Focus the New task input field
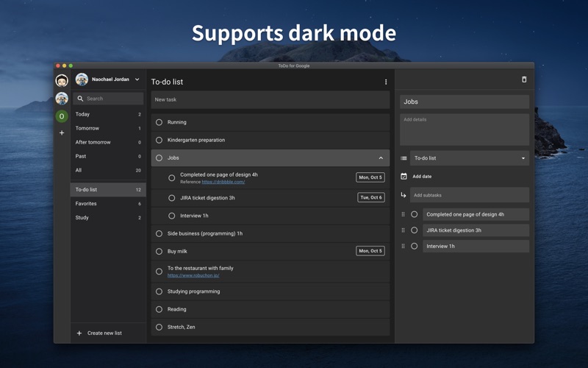This screenshot has height=368, width=588. click(x=270, y=99)
